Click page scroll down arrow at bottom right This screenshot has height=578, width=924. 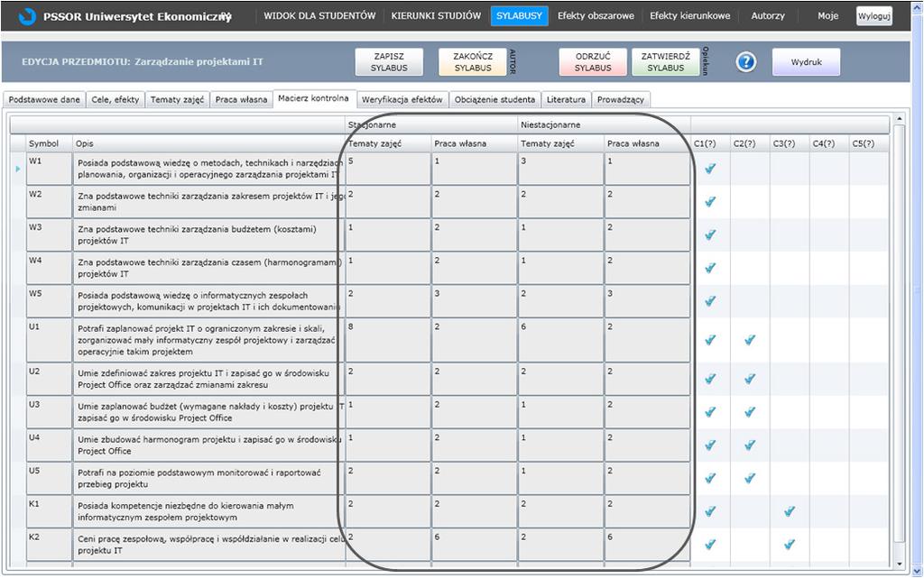click(x=917, y=572)
